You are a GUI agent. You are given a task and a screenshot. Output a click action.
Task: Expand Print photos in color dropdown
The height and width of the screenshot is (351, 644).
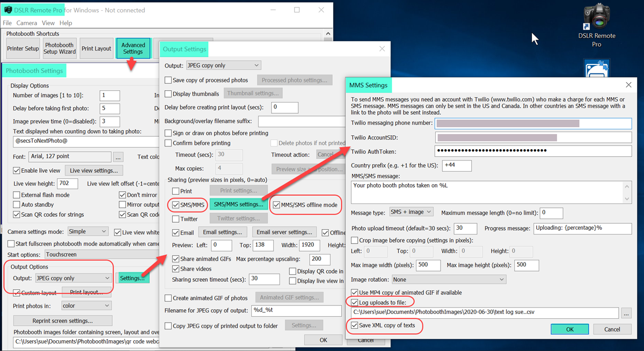86,305
